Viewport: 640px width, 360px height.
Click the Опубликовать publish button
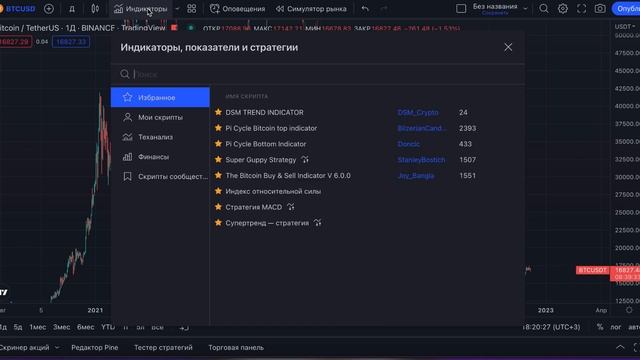tap(626, 9)
